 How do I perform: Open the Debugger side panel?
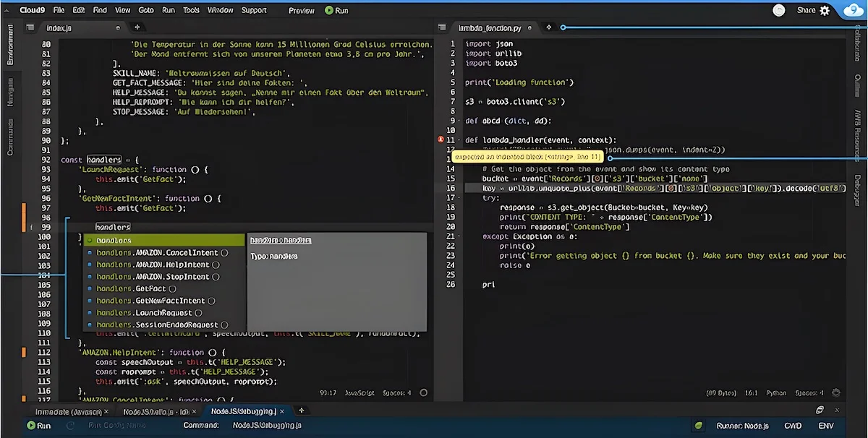coord(858,191)
